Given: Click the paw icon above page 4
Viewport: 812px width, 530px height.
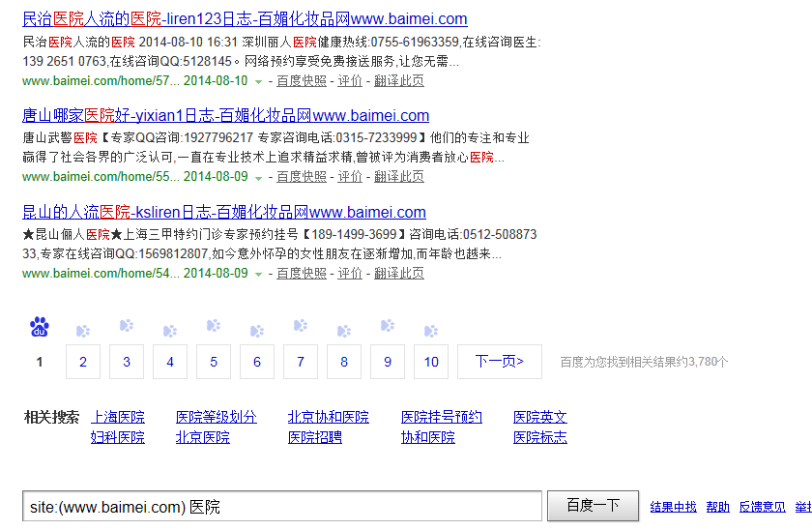Looking at the screenshot, I should [x=170, y=331].
